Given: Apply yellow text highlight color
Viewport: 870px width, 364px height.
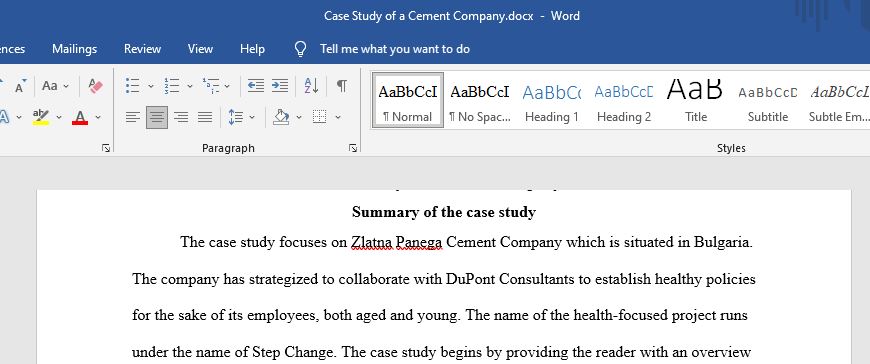Looking at the screenshot, I should click(x=41, y=117).
